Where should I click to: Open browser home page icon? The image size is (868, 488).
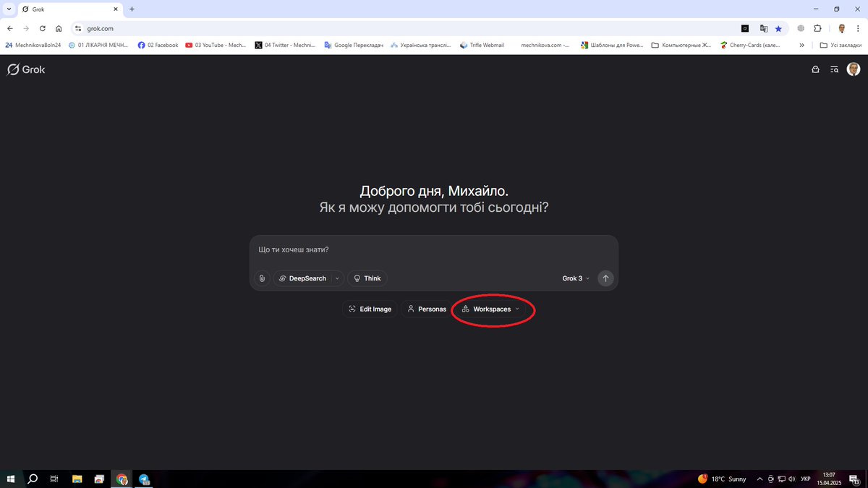[x=59, y=29]
